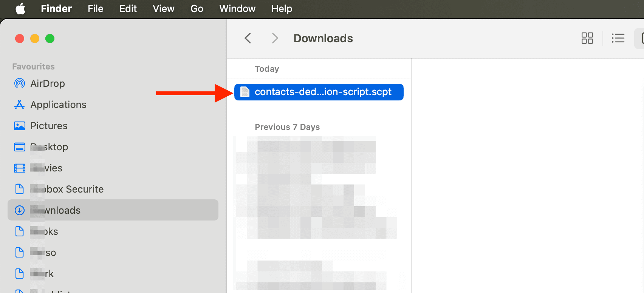The width and height of the screenshot is (644, 293).
Task: Open the Help menu
Action: (282, 9)
